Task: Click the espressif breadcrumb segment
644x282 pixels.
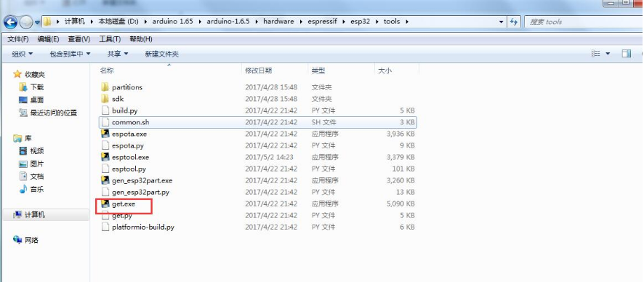Action: click(322, 21)
